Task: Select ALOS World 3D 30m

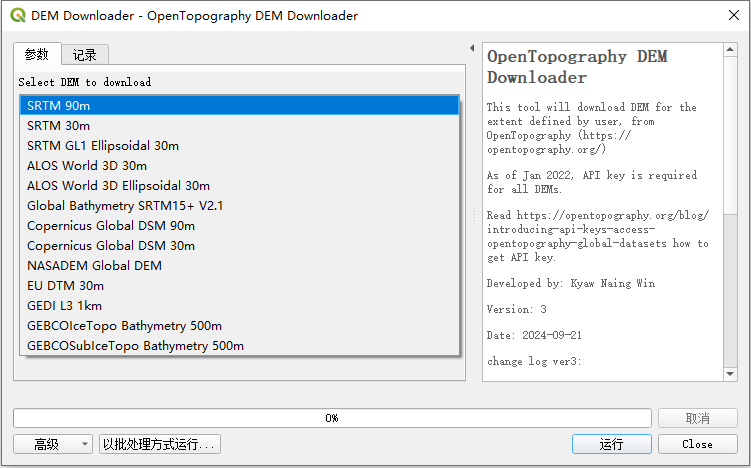Action: pos(239,166)
